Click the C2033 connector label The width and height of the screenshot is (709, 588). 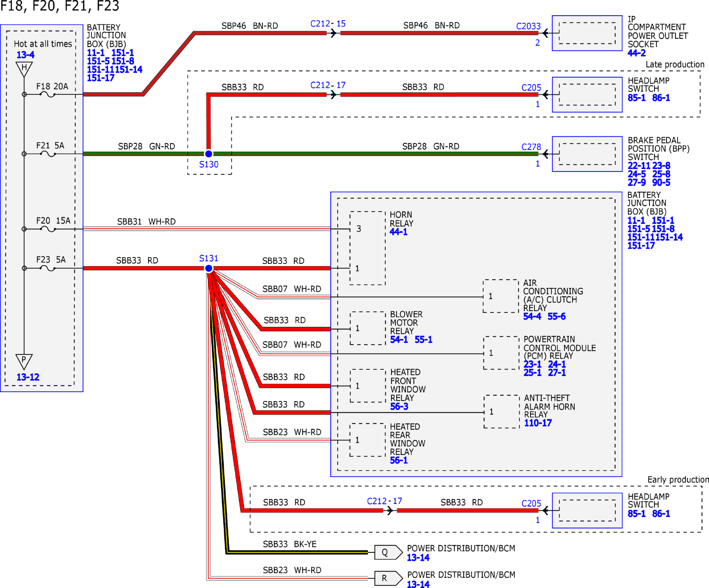tap(528, 26)
